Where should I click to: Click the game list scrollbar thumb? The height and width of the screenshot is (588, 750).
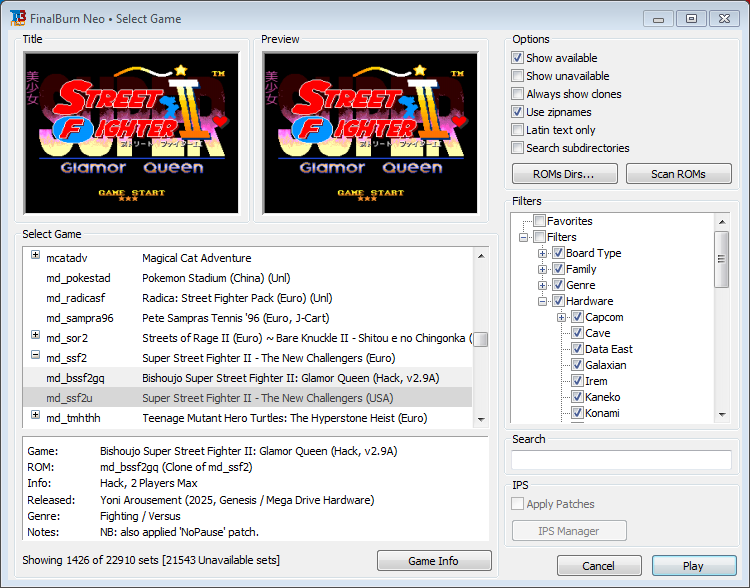[481, 339]
